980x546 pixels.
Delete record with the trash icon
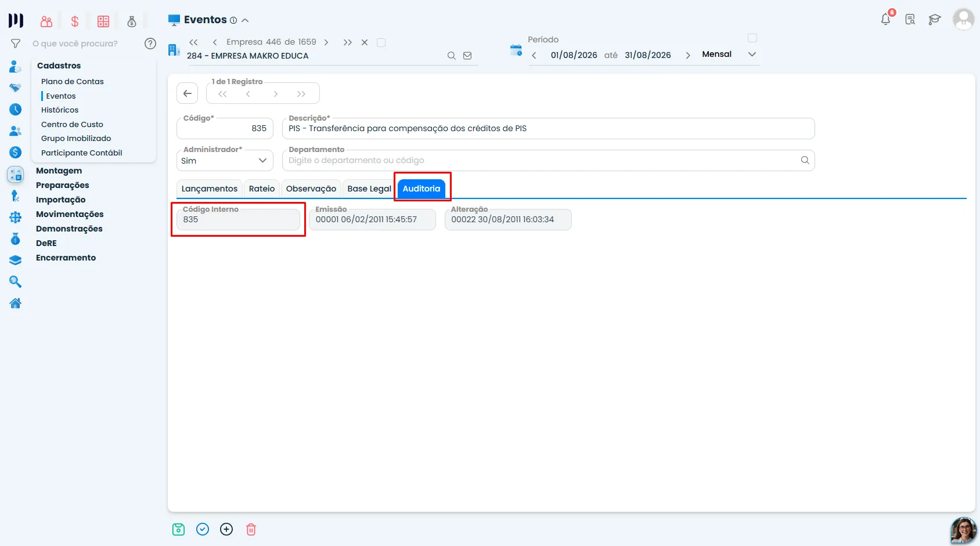tap(251, 529)
